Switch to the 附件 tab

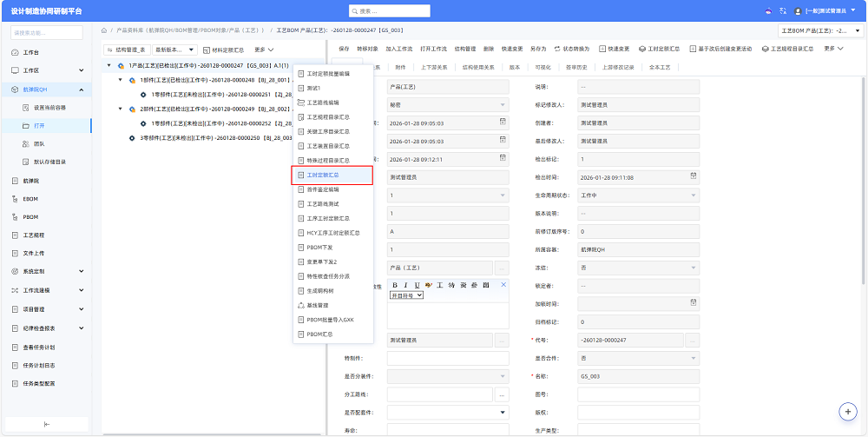pos(399,67)
